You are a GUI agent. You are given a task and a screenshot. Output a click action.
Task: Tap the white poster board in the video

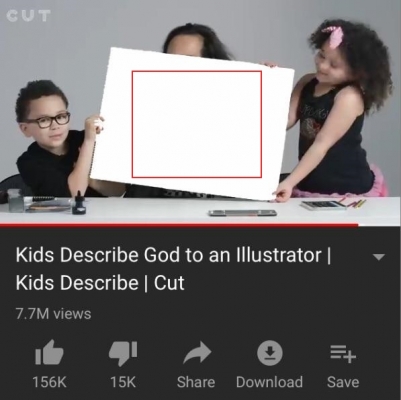click(x=192, y=124)
